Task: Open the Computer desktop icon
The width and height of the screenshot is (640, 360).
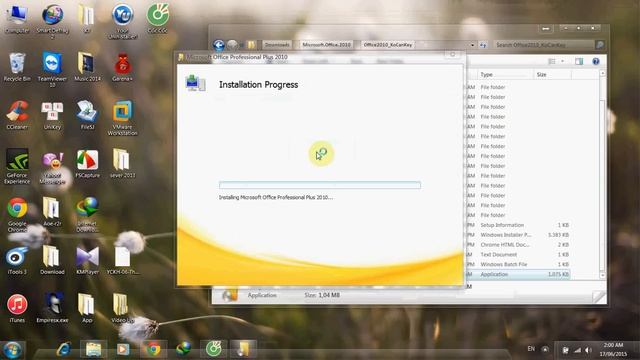Action: tap(17, 19)
